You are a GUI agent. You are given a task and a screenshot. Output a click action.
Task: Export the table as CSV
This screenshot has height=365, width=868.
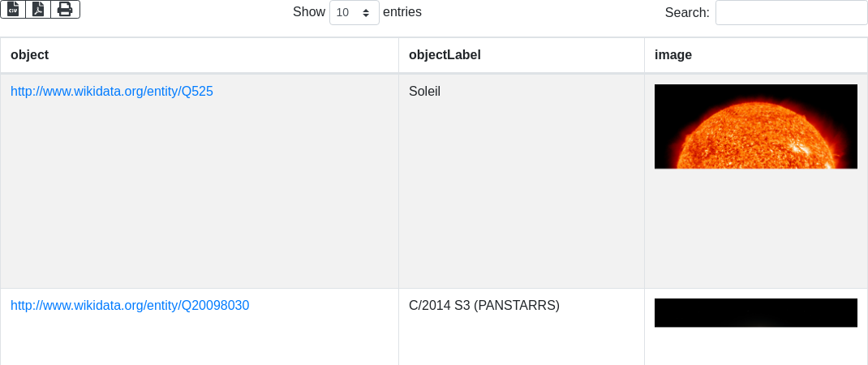(13, 9)
